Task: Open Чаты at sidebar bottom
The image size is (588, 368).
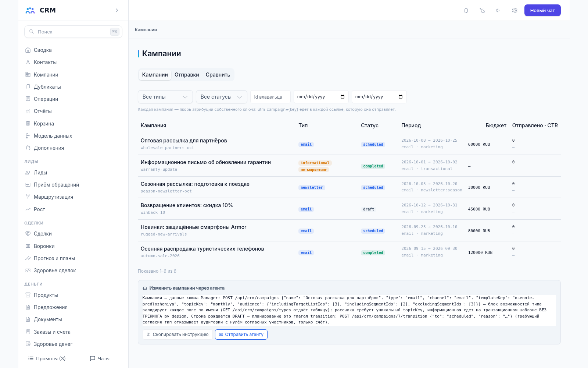Action: click(x=100, y=358)
